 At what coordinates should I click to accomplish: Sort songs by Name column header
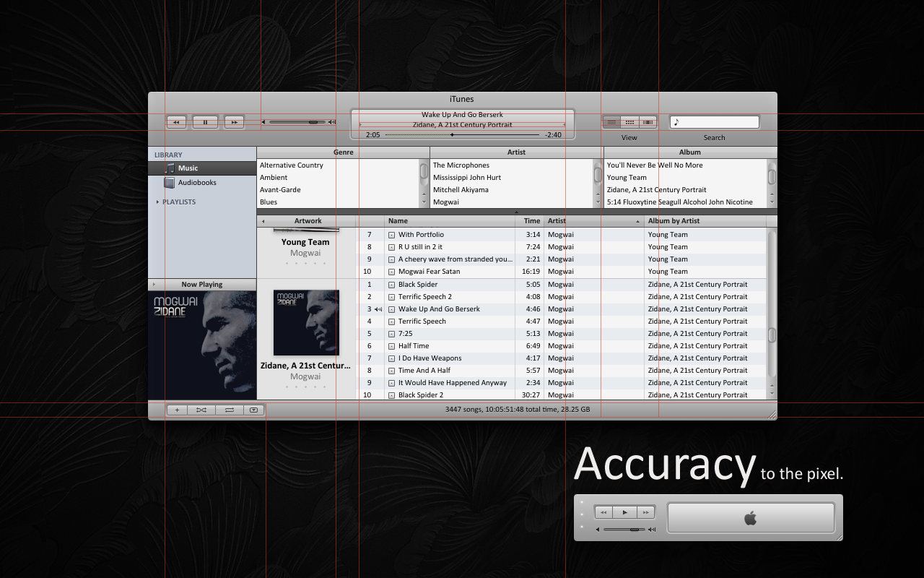coord(450,221)
